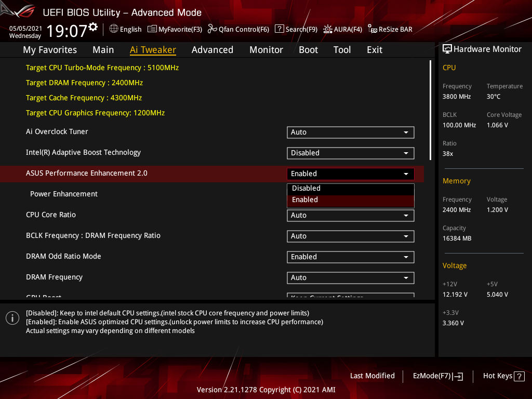This screenshot has height=399, width=532.
Task: Select Ai Overclock Tuner label
Action: click(57, 131)
